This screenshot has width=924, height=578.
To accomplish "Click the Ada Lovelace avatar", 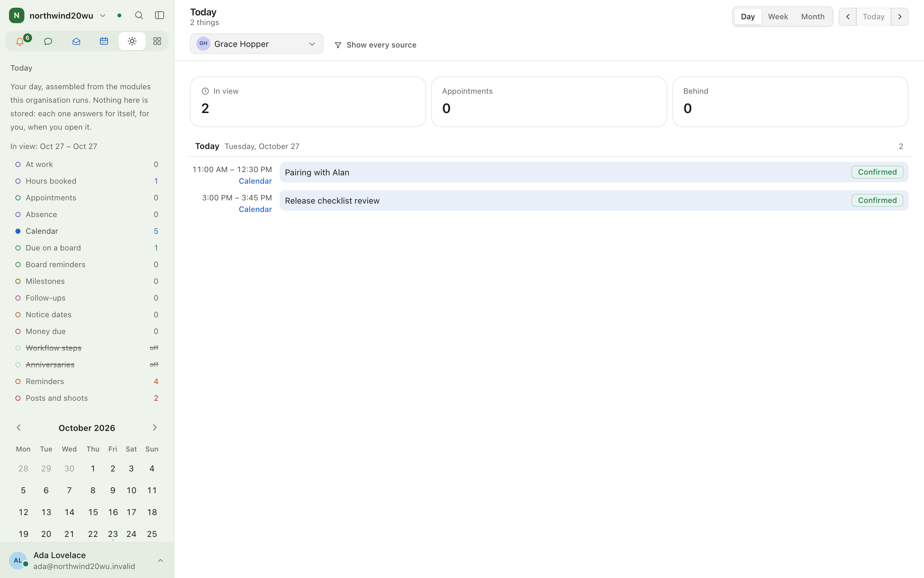I will [18, 560].
